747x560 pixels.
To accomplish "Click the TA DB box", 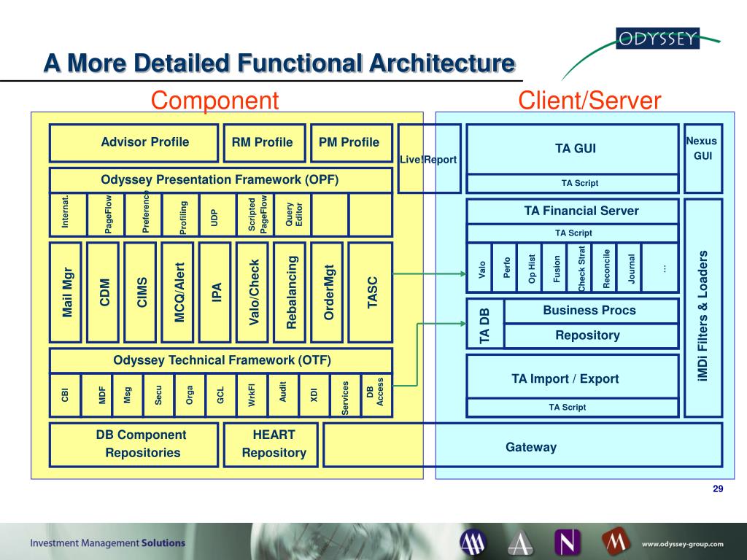I will tap(485, 324).
